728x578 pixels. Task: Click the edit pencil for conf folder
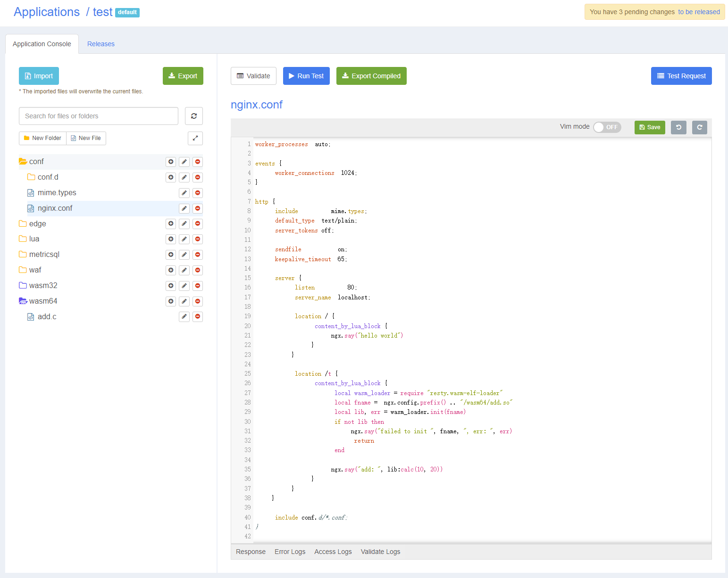coord(184,162)
